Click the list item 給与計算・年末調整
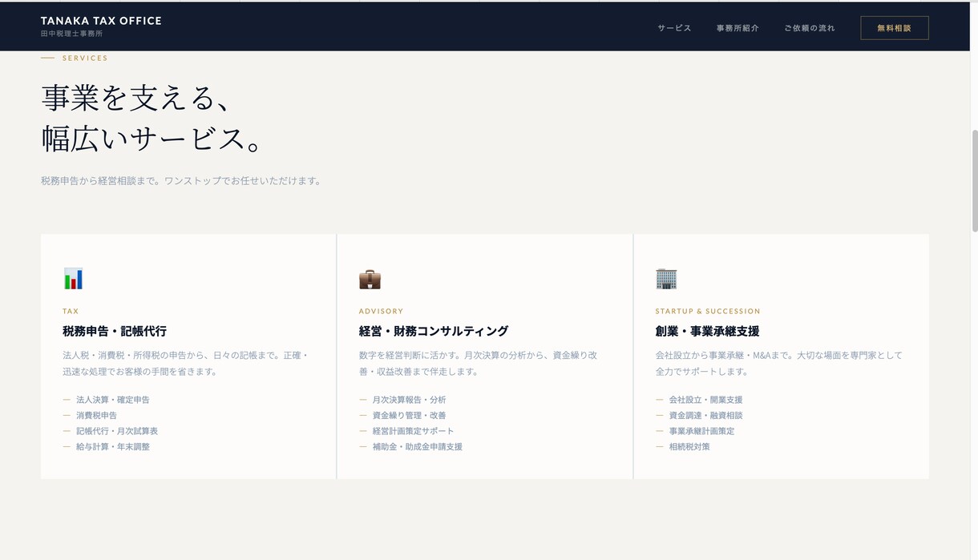 [x=113, y=446]
